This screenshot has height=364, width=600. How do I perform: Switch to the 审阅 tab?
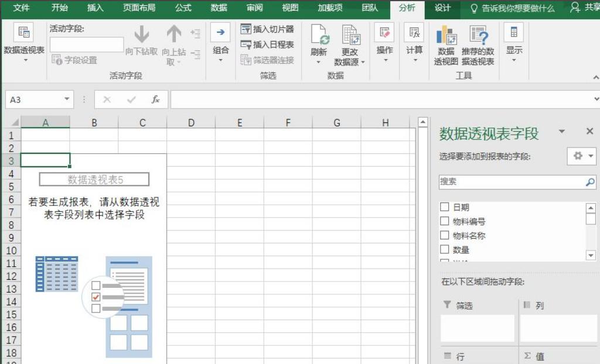coord(254,8)
